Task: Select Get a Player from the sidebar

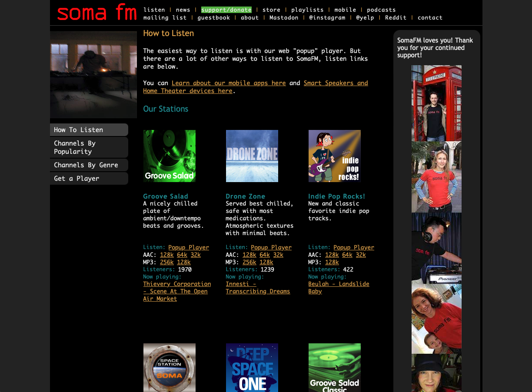Action: [x=76, y=178]
